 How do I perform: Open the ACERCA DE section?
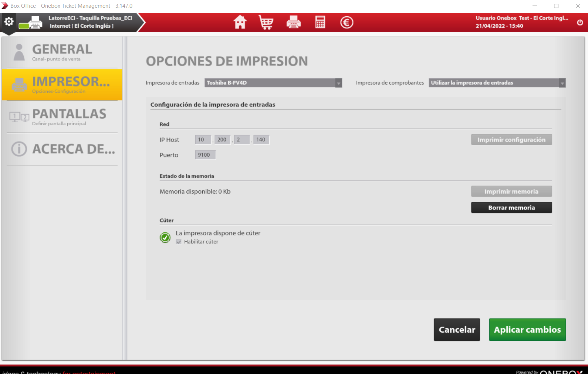[62, 149]
